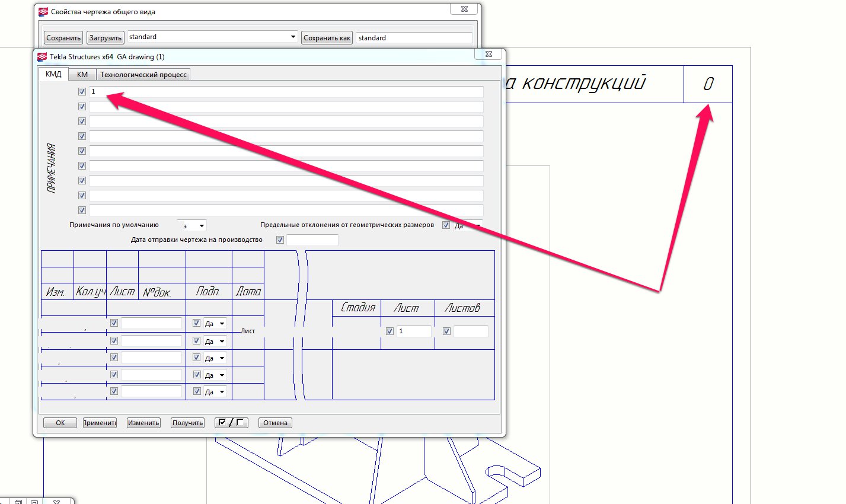Open the Технологический процесс tab
This screenshot has width=846, height=504.
[143, 75]
